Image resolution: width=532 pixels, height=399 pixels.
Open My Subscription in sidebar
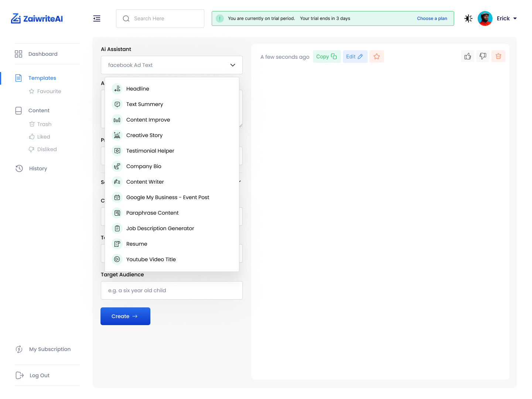coord(50,349)
